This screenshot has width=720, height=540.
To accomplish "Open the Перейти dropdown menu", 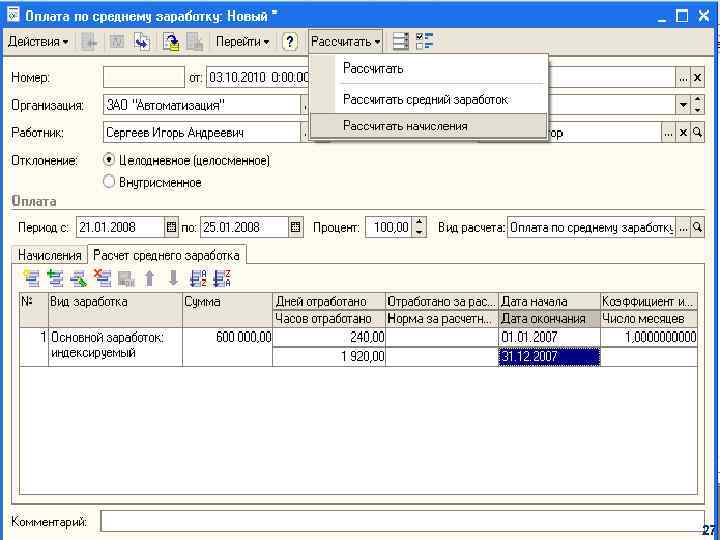I will (242, 42).
